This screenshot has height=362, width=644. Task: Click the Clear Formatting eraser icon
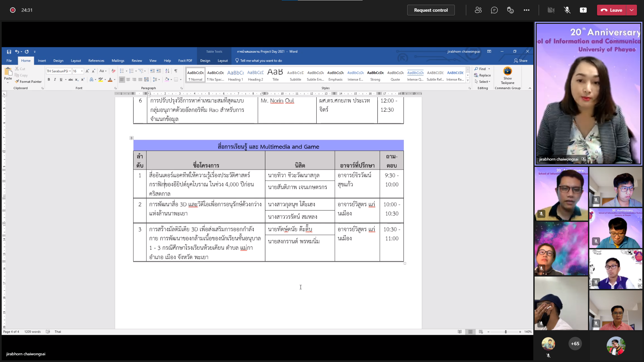pos(113,71)
